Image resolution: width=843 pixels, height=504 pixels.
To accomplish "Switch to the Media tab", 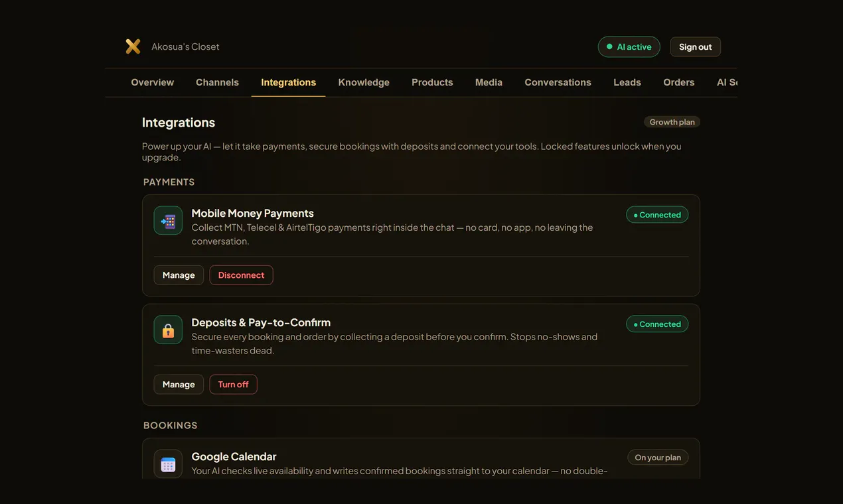I will 489,82.
